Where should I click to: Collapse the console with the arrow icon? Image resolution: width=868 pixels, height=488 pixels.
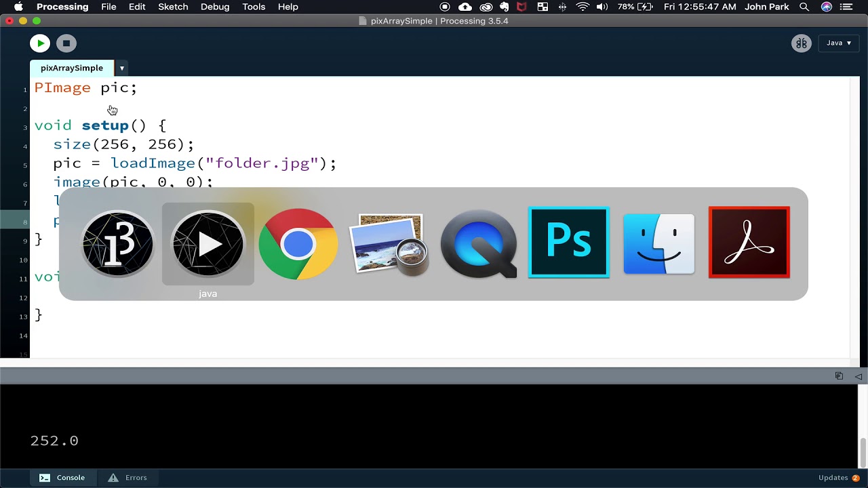[x=858, y=376]
